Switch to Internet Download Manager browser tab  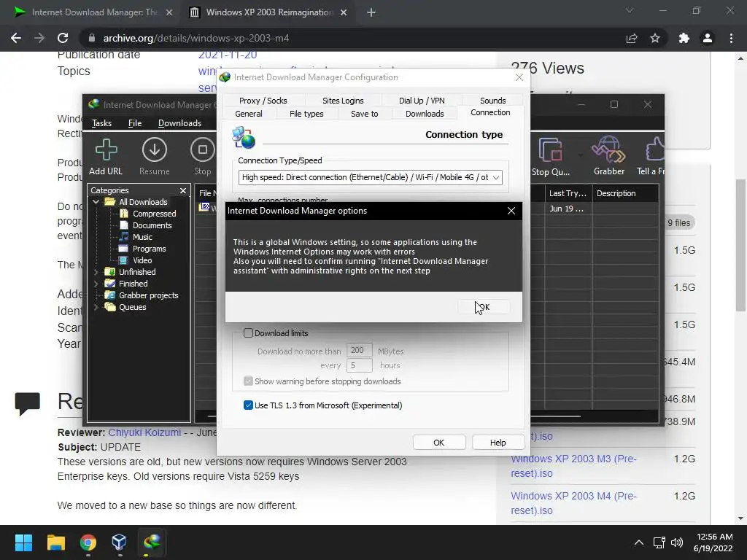(x=93, y=12)
